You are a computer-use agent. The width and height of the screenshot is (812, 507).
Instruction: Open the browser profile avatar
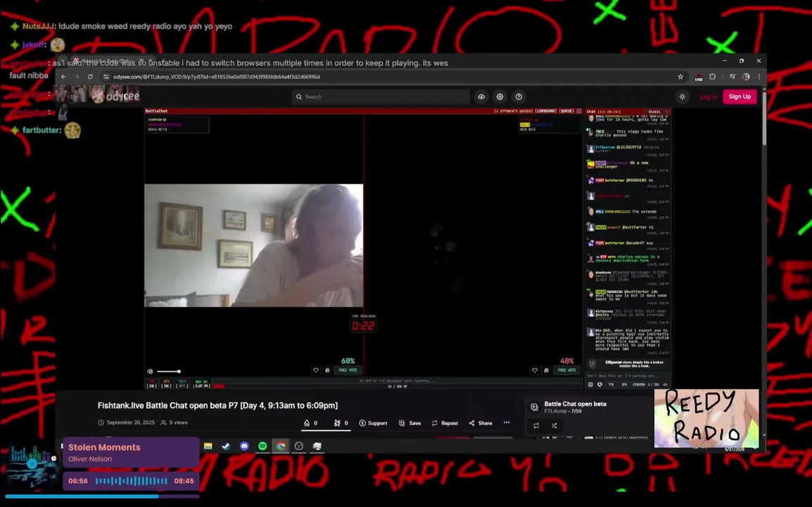click(746, 77)
